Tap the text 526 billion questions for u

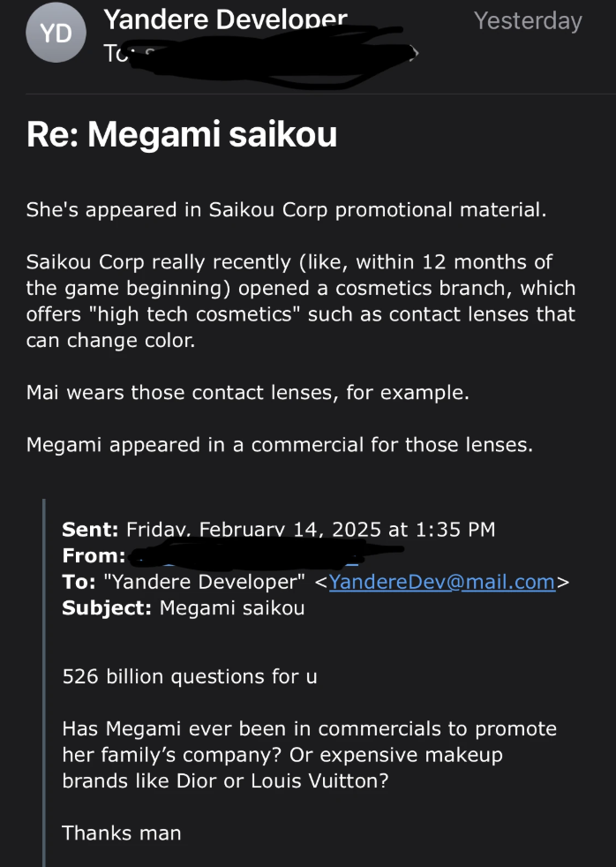(190, 677)
